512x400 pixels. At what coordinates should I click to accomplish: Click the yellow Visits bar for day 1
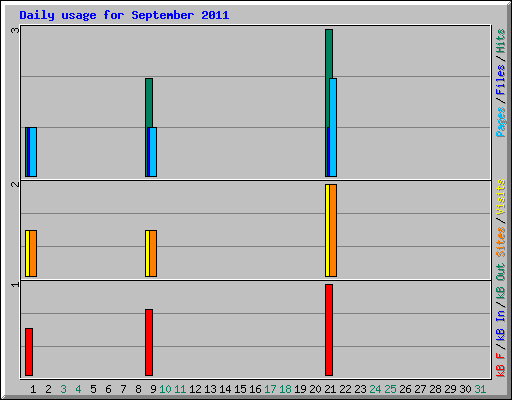point(27,253)
